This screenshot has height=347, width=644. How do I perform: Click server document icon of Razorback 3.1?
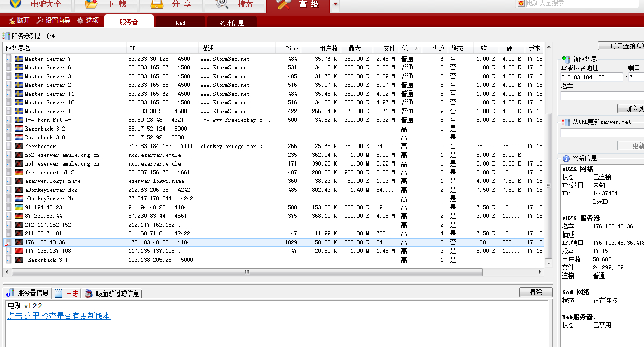(9, 260)
